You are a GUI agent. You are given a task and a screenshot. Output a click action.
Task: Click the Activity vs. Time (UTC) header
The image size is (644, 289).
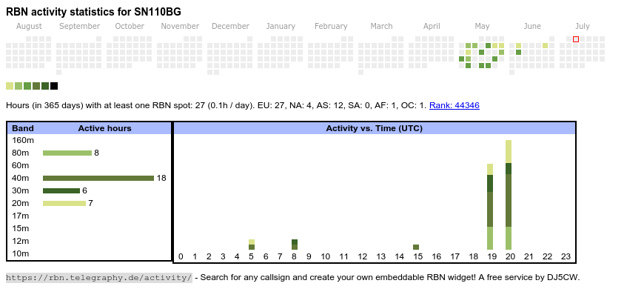(x=374, y=128)
